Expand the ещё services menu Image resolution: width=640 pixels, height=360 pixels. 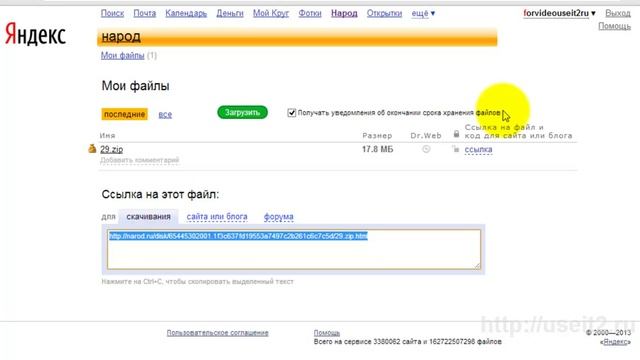coord(423,13)
